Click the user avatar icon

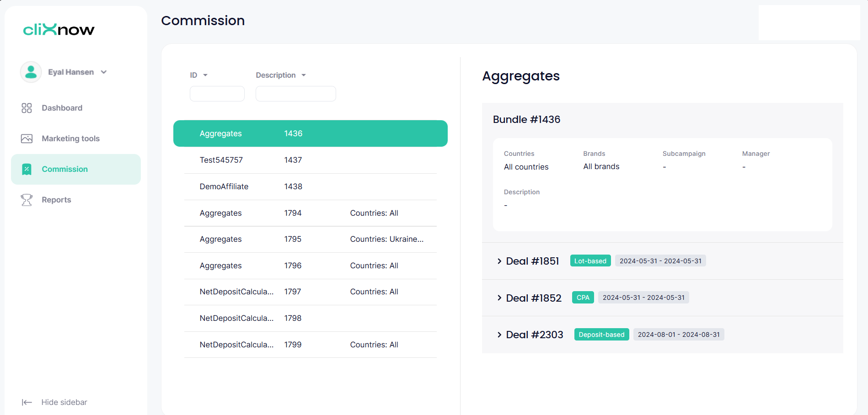(31, 72)
